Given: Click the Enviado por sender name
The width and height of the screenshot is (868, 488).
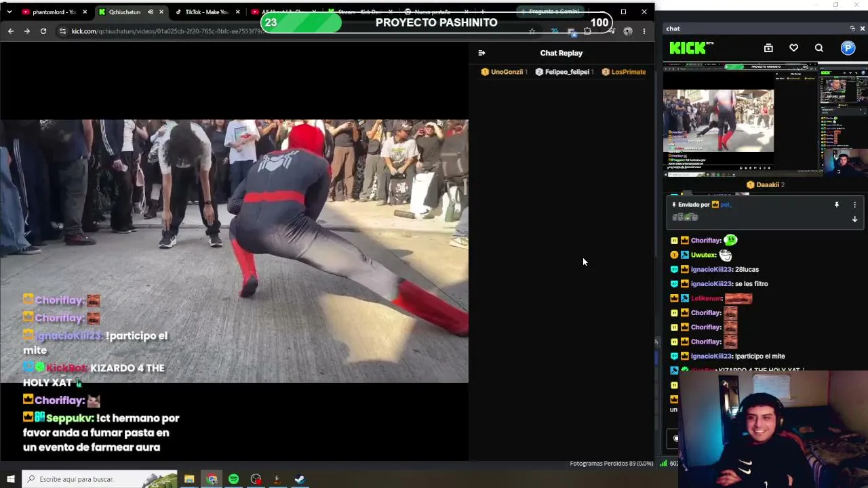Looking at the screenshot, I should coord(726,205).
